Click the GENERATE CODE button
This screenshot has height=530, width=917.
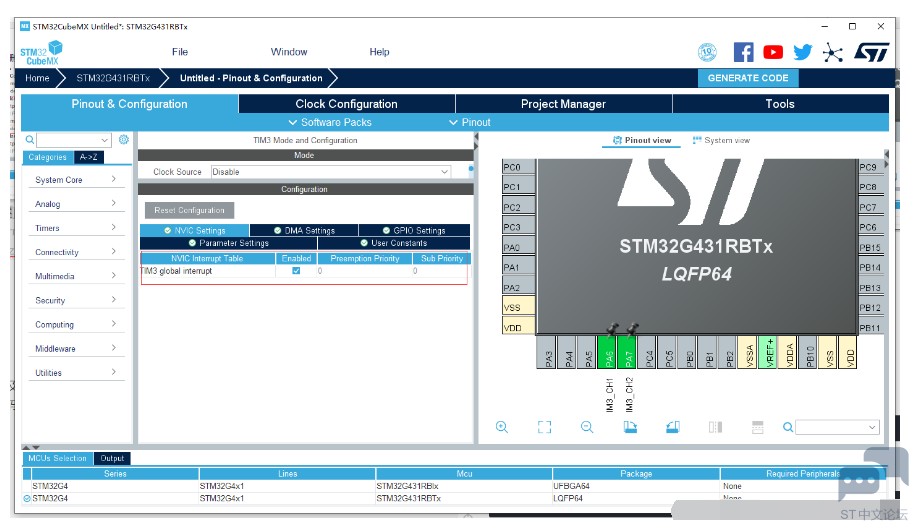748,78
